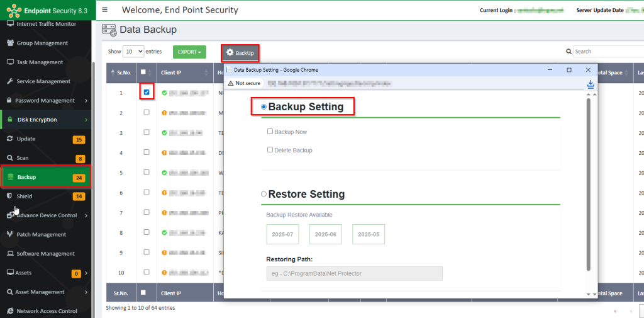Enable the Backup Now checkbox
Image resolution: width=644 pixels, height=318 pixels.
270,132
